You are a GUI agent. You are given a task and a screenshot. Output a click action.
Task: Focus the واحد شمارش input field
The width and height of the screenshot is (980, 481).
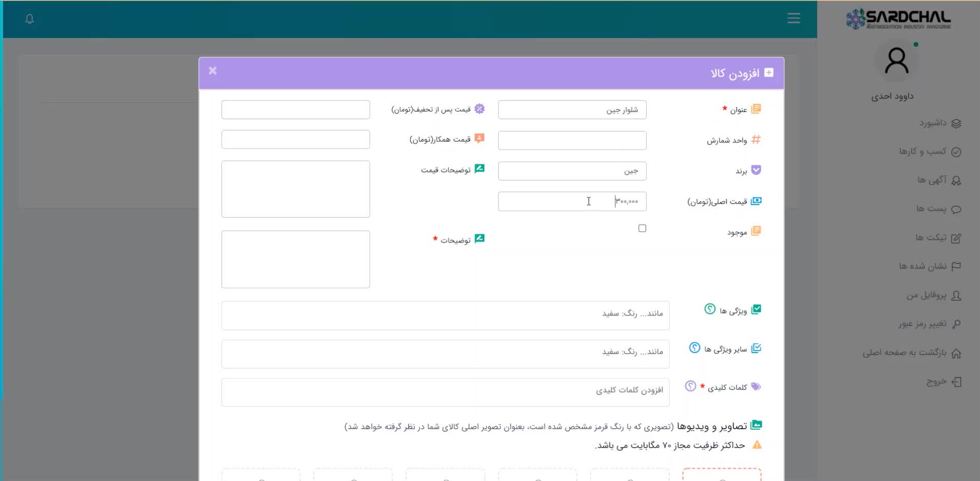pos(572,140)
